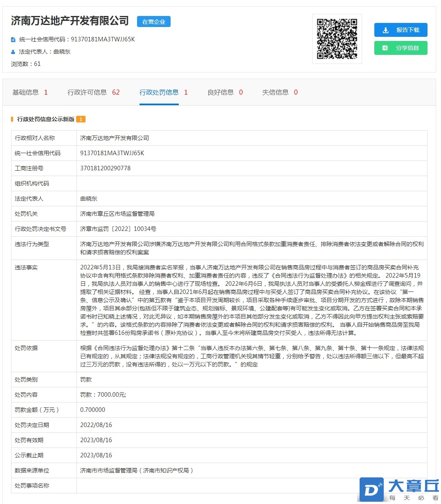Click the 法定代表人 table value 曲晓东
Screen dimensions: 441x504
pos(89,199)
